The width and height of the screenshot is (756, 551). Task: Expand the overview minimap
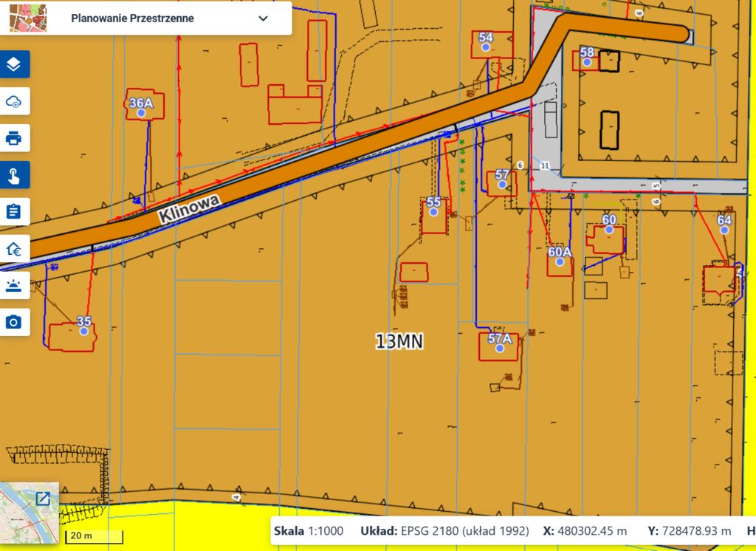click(x=43, y=499)
